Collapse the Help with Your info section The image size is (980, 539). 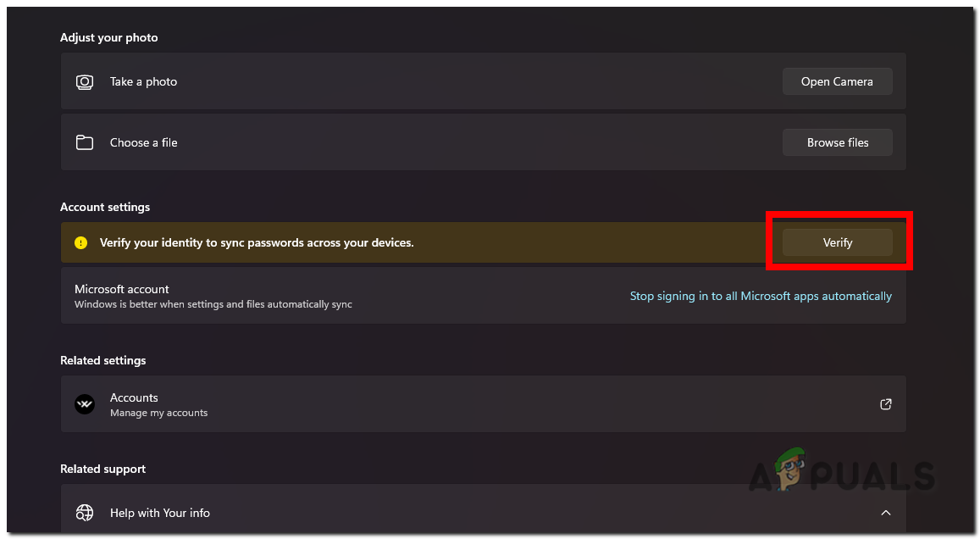[x=885, y=513]
